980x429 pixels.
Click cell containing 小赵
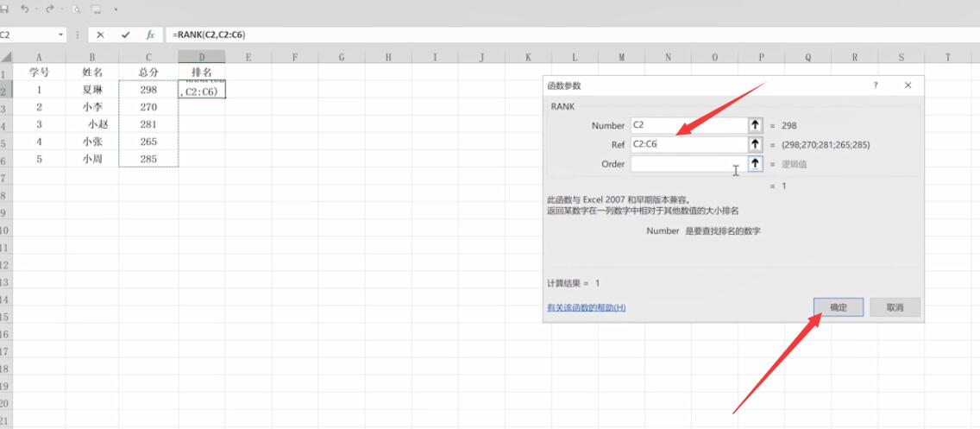coord(91,124)
